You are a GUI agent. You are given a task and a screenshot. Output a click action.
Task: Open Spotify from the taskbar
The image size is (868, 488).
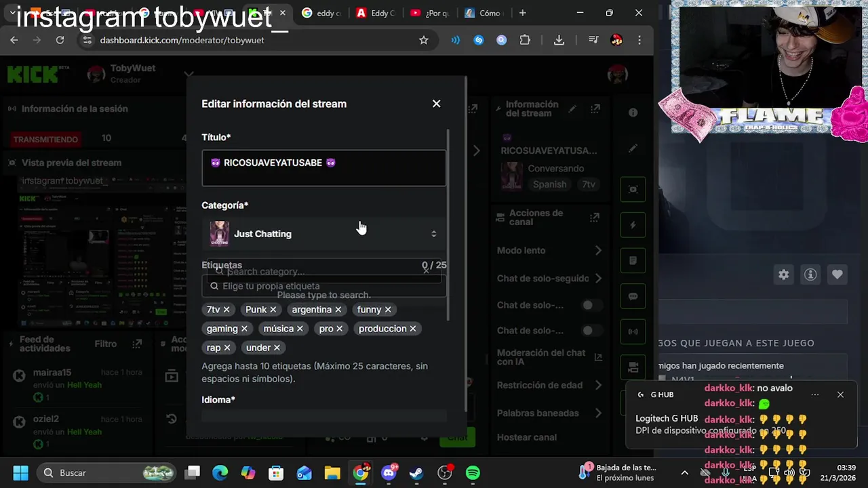point(473,472)
